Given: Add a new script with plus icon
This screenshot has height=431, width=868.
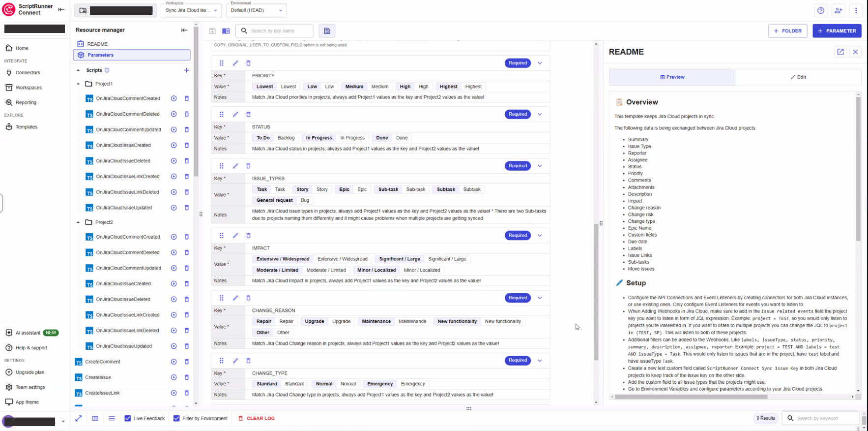Looking at the screenshot, I should point(187,70).
